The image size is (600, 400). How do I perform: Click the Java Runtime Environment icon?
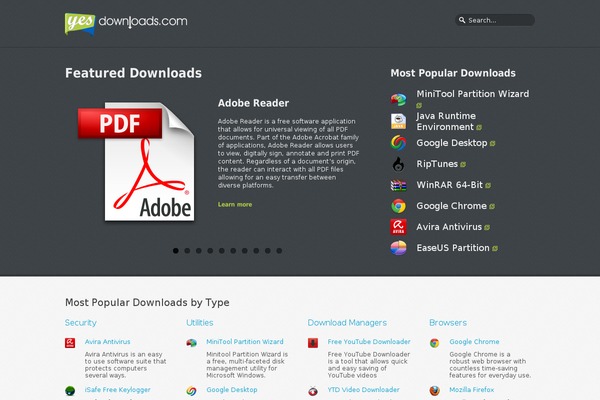point(398,121)
